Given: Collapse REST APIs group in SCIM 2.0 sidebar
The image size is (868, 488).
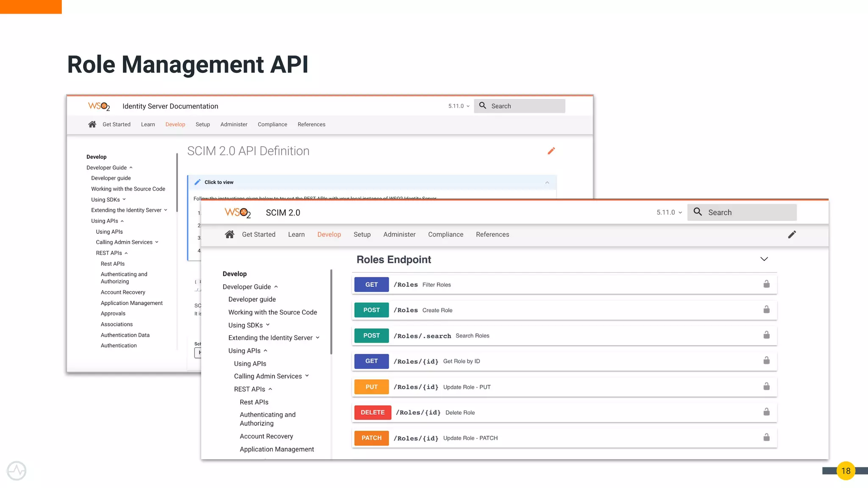Looking at the screenshot, I should tap(270, 389).
